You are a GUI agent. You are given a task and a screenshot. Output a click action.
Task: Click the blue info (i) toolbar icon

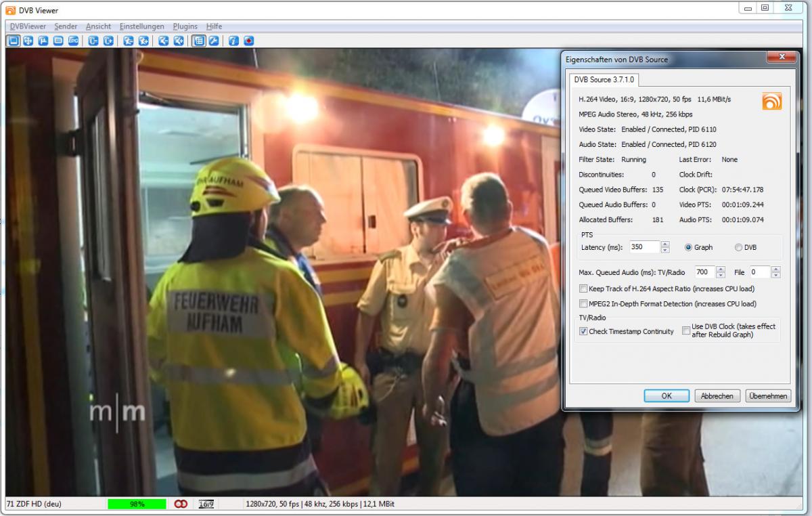click(233, 41)
